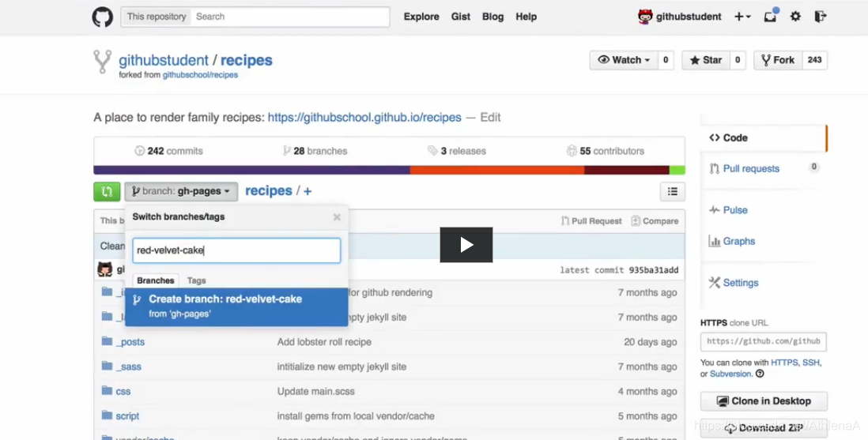Open Pulse in the sidebar

click(734, 210)
